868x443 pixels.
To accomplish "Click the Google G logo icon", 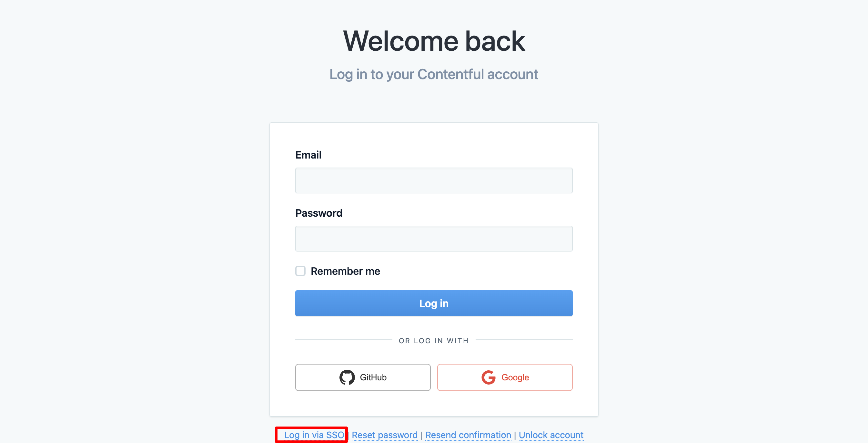I will click(x=488, y=377).
